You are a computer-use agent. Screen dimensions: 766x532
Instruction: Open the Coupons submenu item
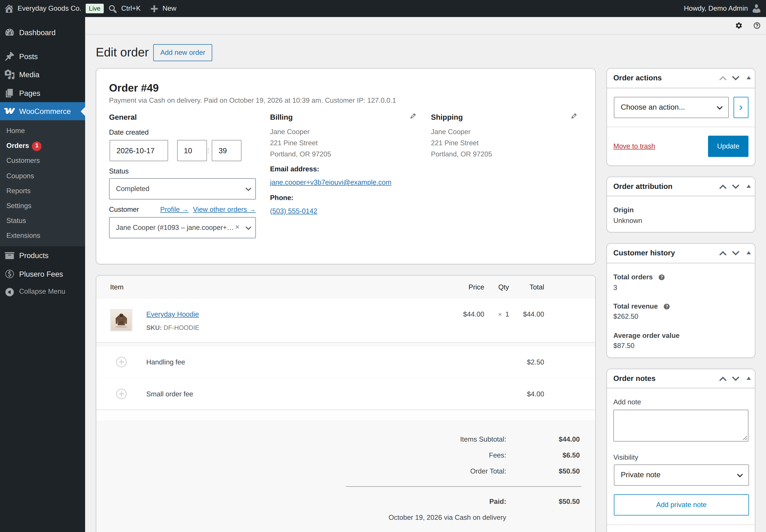coord(20,176)
